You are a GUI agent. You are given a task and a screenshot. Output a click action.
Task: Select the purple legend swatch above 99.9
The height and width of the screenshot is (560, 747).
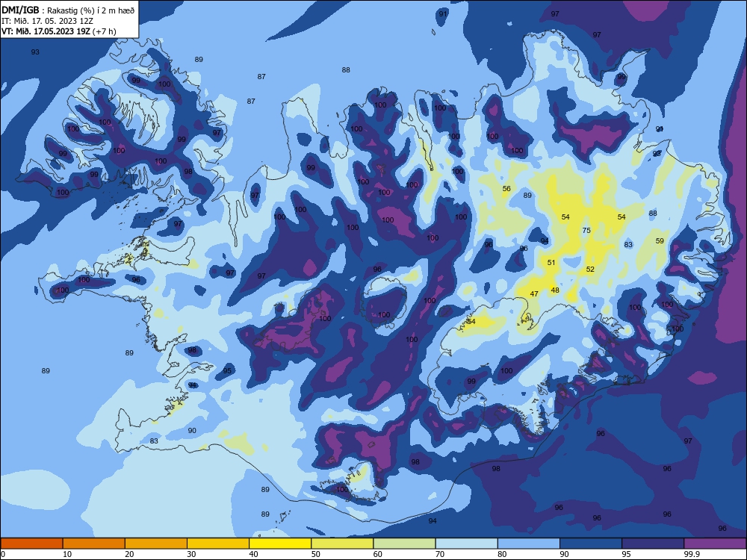pyautogui.click(x=715, y=544)
